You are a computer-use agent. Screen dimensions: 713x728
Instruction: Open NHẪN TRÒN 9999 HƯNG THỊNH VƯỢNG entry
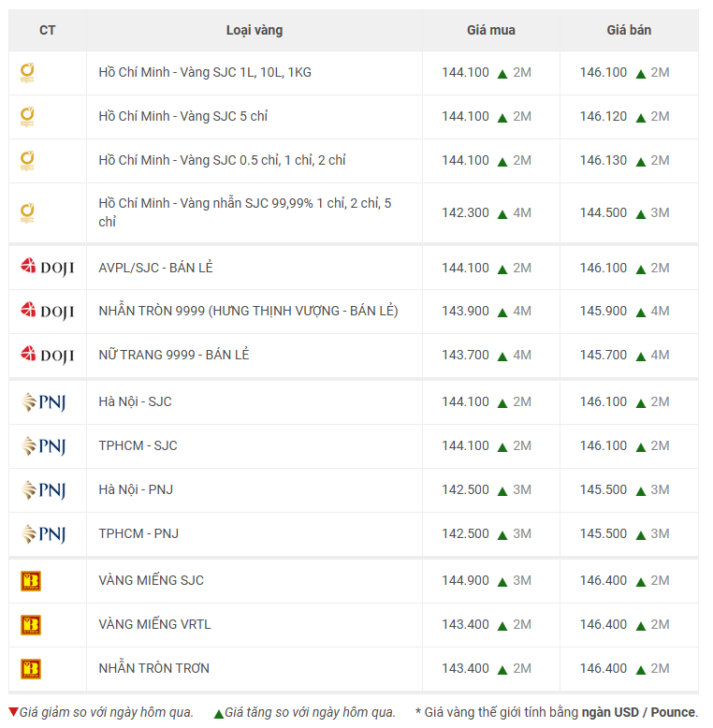(248, 311)
